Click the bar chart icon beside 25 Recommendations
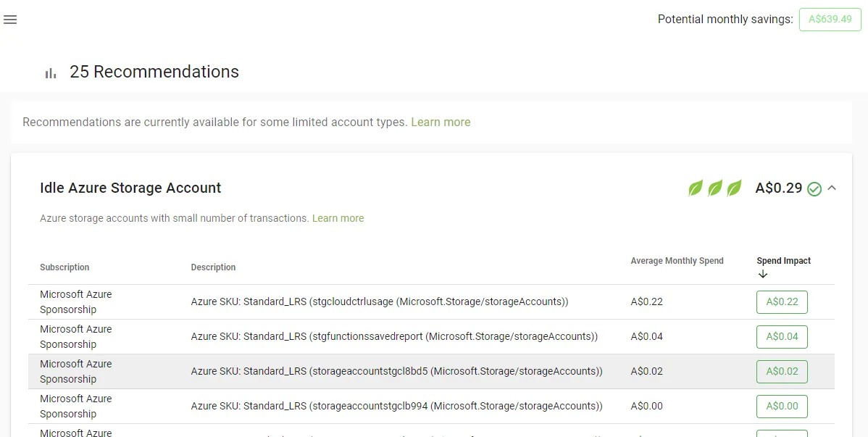Viewport: 868px width, 437px height. [x=51, y=73]
